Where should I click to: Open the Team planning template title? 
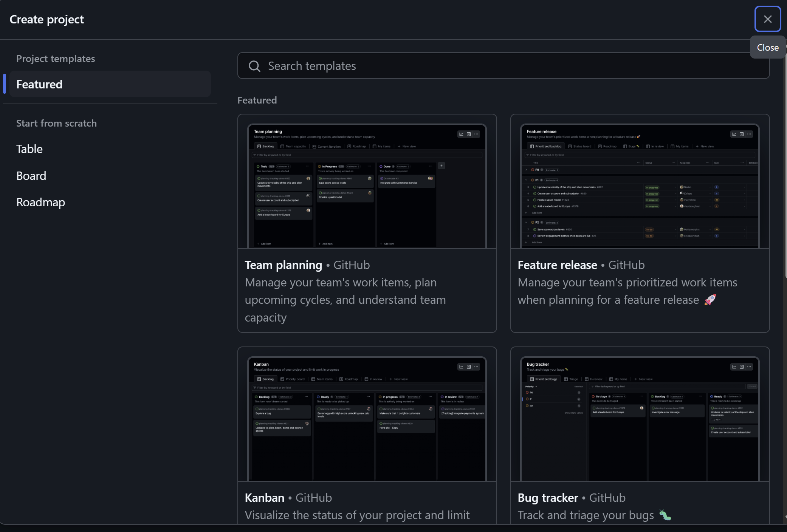(283, 265)
